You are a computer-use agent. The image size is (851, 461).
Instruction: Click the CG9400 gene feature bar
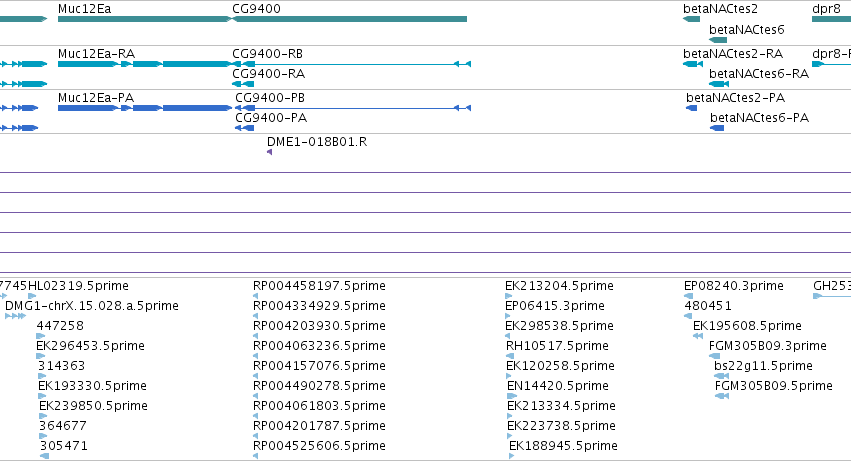pyautogui.click(x=350, y=19)
